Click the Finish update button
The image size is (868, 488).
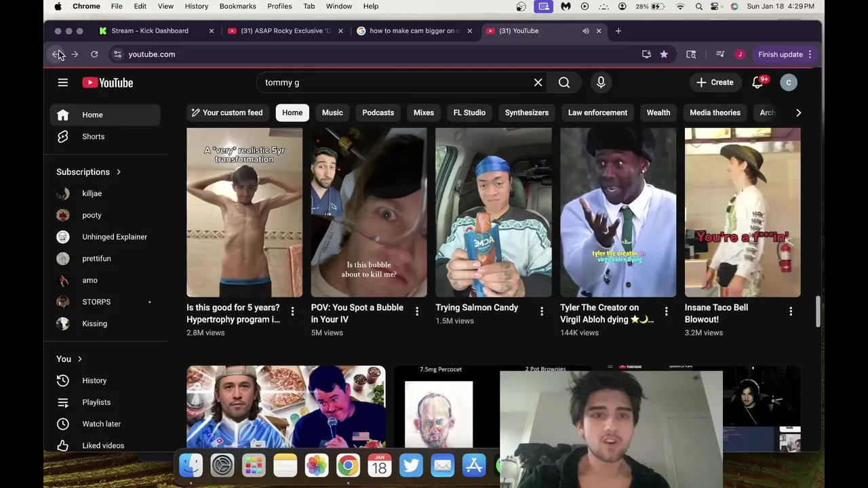[x=781, y=54]
